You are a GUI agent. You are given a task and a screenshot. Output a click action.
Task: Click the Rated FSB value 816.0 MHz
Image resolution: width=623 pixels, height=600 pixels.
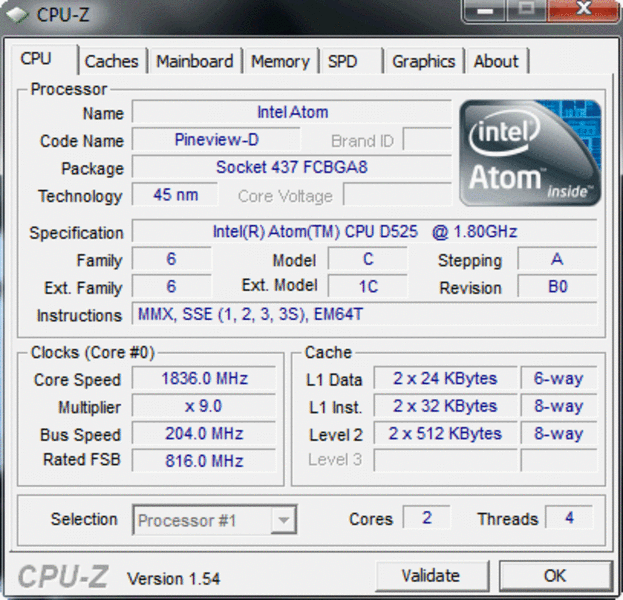pos(204,461)
